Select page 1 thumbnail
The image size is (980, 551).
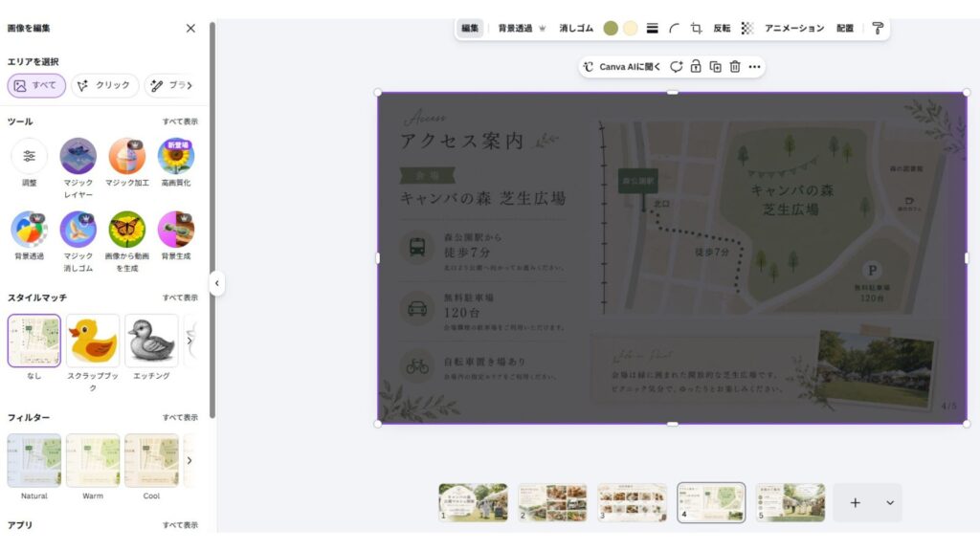click(473, 502)
